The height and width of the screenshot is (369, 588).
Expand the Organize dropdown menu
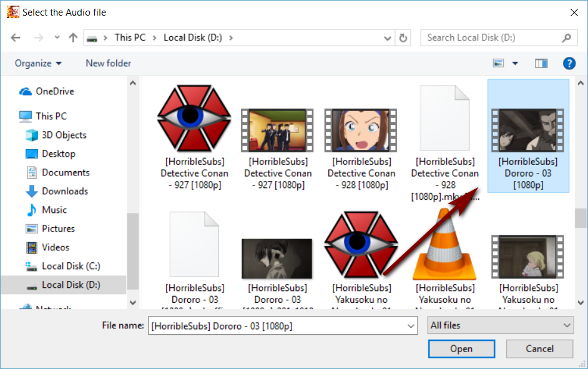39,63
